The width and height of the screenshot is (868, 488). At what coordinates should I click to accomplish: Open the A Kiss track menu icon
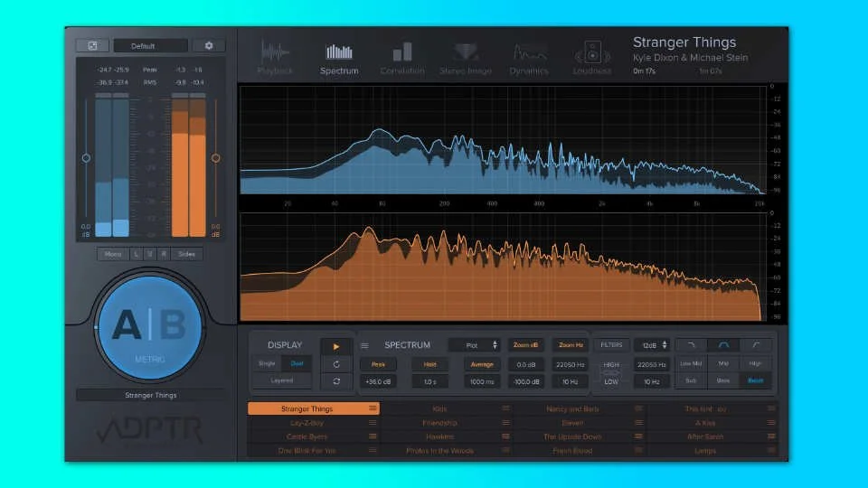[771, 422]
